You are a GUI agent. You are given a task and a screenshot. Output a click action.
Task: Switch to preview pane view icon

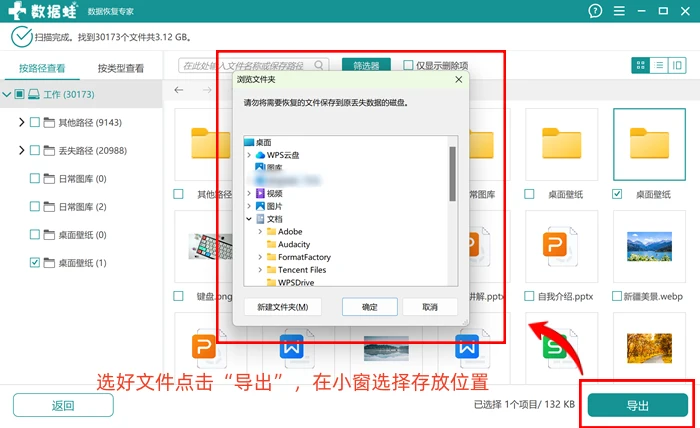tap(677, 66)
